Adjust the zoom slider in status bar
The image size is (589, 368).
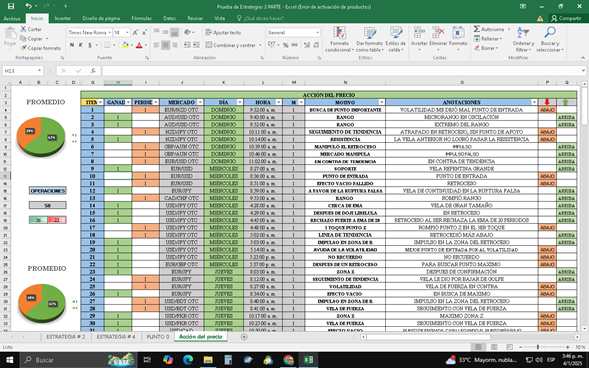click(x=538, y=347)
